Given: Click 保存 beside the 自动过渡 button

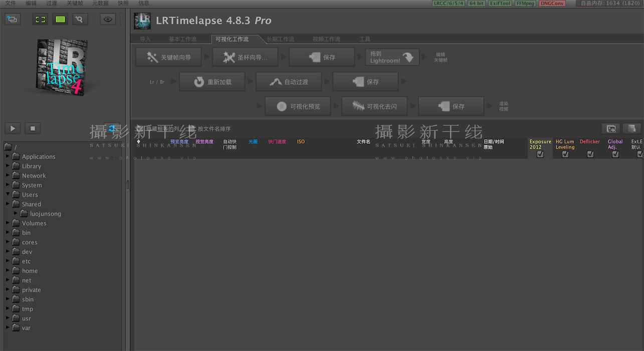Looking at the screenshot, I should (x=365, y=82).
